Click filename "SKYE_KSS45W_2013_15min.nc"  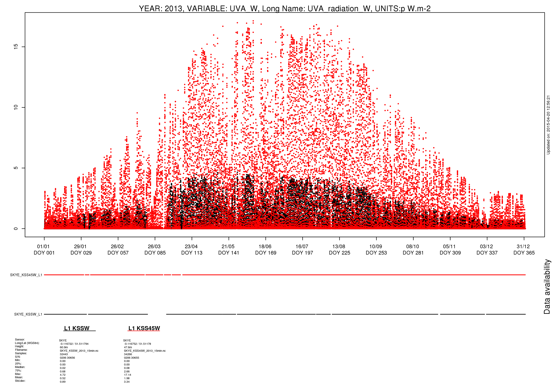(145, 351)
